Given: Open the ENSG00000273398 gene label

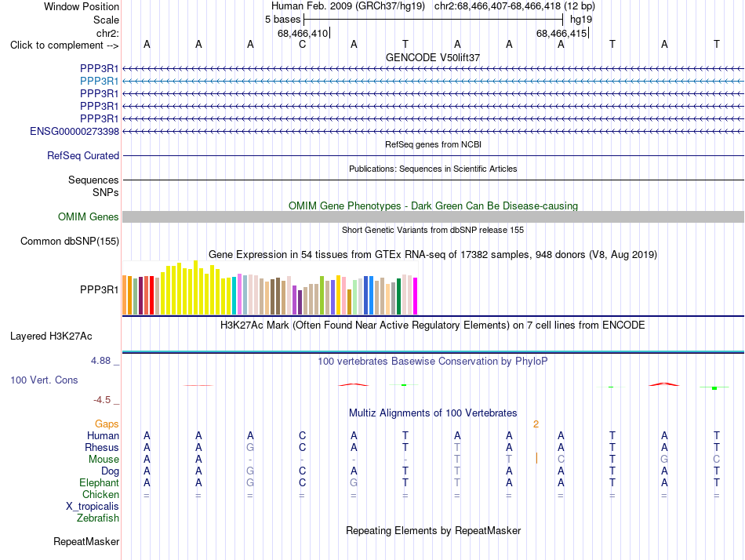Looking at the screenshot, I should click(74, 131).
